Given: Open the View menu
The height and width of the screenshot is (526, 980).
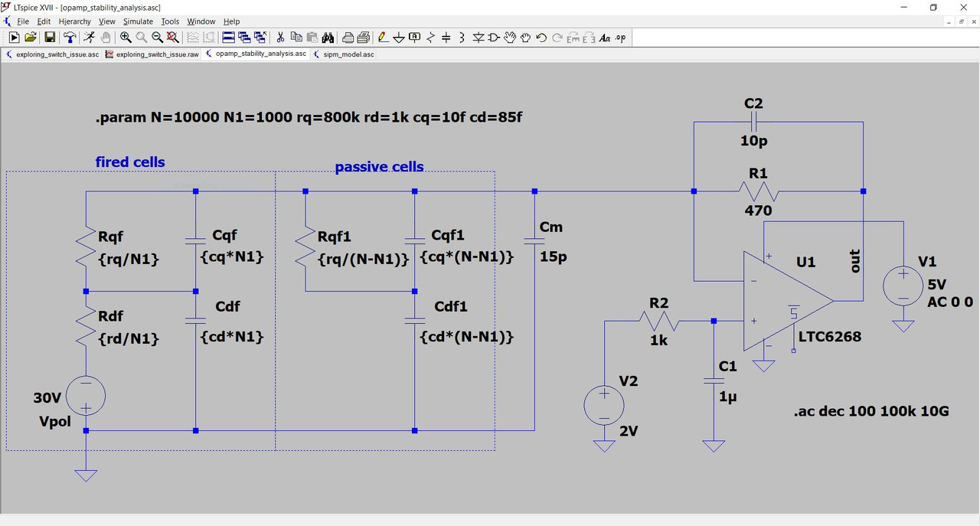Looking at the screenshot, I should (107, 21).
